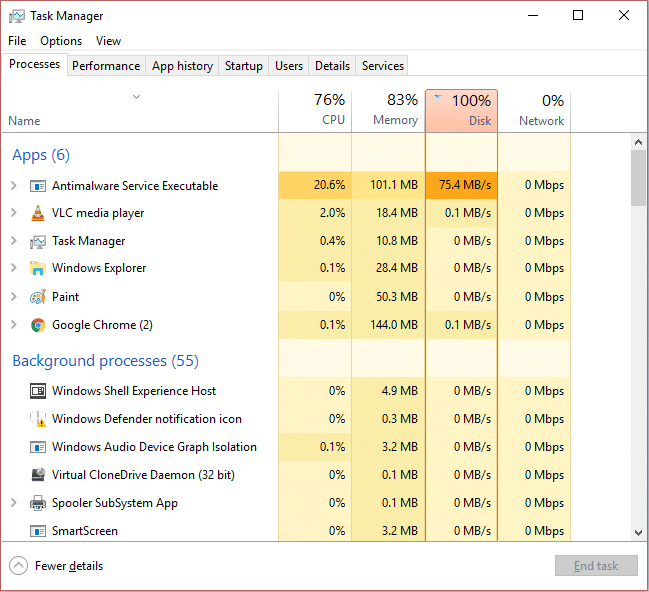Minimize the Task Manager window
This screenshot has height=592, width=649.
[533, 16]
